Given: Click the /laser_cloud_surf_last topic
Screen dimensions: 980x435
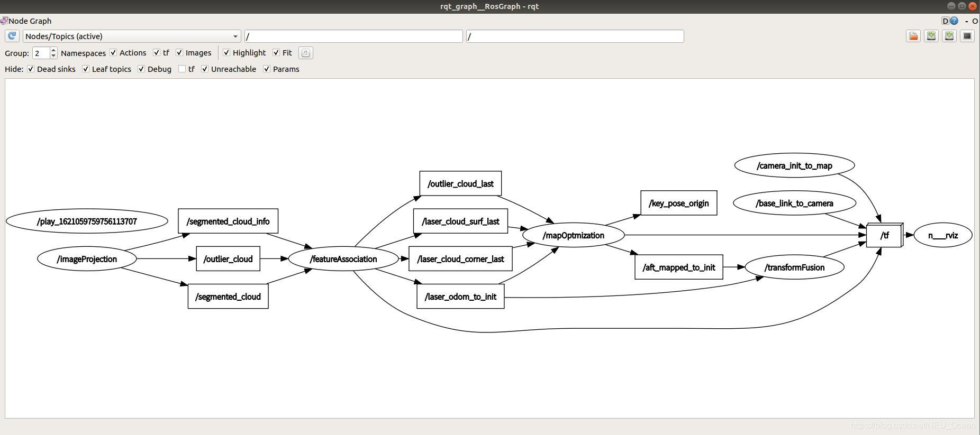Looking at the screenshot, I should pyautogui.click(x=460, y=221).
